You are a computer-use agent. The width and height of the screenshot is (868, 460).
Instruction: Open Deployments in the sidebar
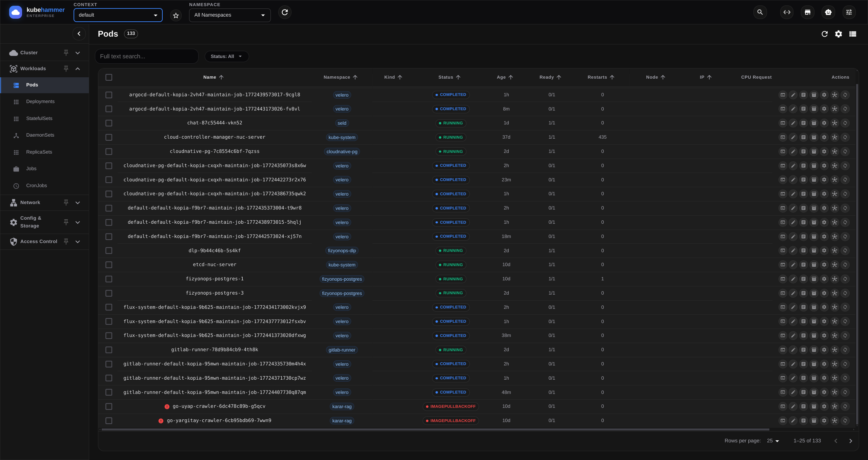[45, 101]
